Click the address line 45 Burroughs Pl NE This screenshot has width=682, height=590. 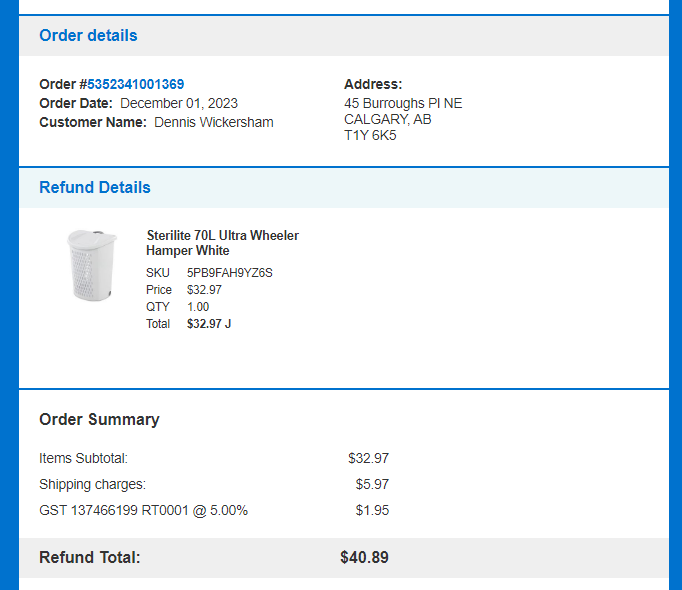403,103
